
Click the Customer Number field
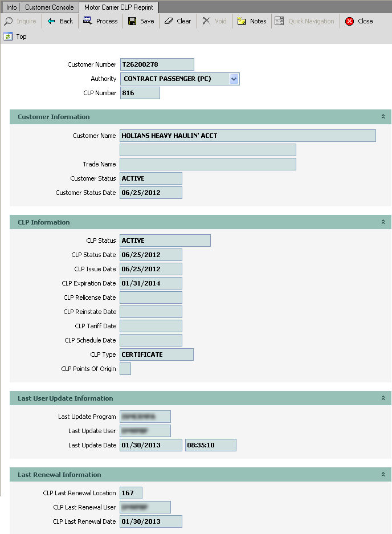157,64
